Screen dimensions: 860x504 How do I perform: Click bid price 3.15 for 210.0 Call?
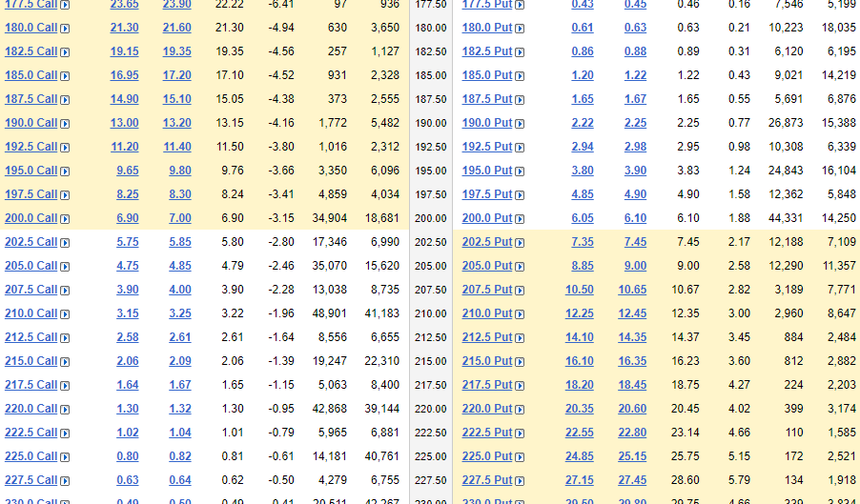point(128,313)
